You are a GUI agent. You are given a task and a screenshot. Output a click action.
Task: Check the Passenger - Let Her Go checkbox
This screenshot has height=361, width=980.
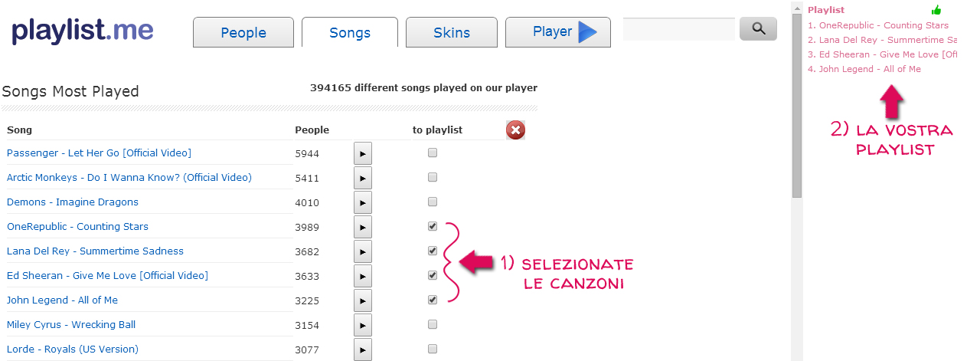[433, 153]
